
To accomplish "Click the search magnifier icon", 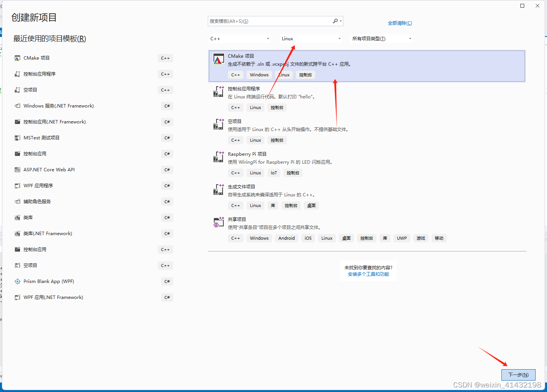I will click(x=335, y=21).
